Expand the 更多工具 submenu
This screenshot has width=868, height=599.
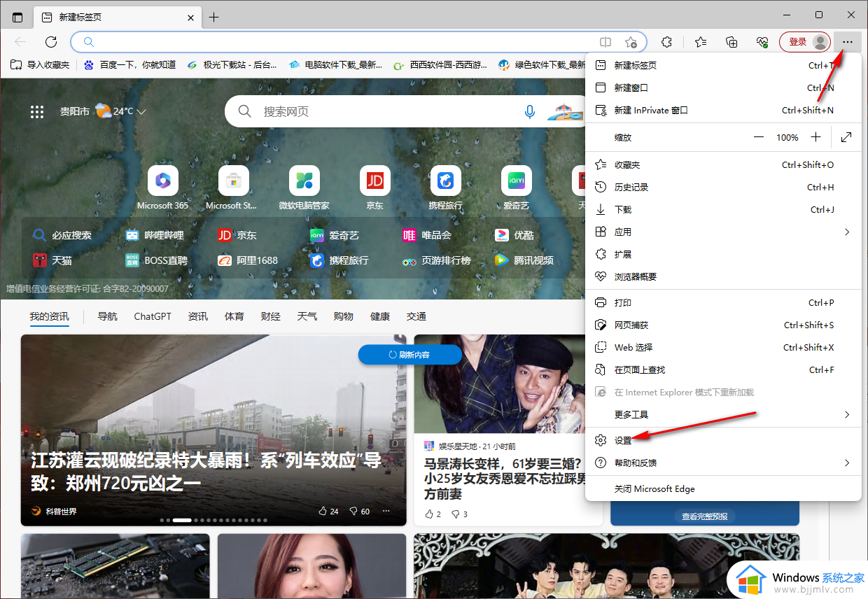tap(723, 414)
